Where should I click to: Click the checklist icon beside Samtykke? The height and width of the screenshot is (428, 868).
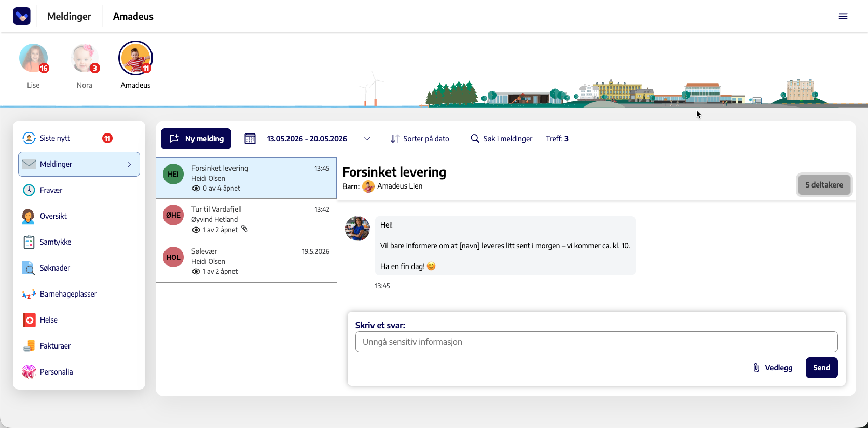tap(29, 242)
